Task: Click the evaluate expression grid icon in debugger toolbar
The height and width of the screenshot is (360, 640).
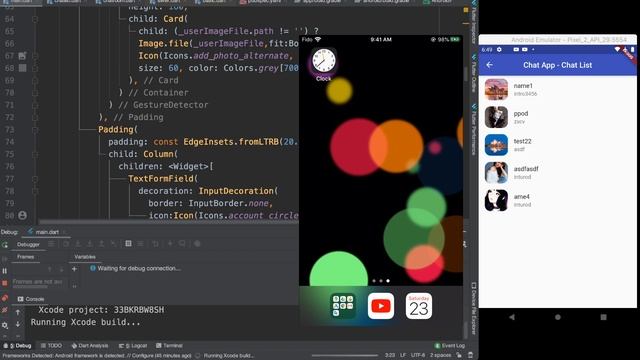Action: (x=128, y=244)
